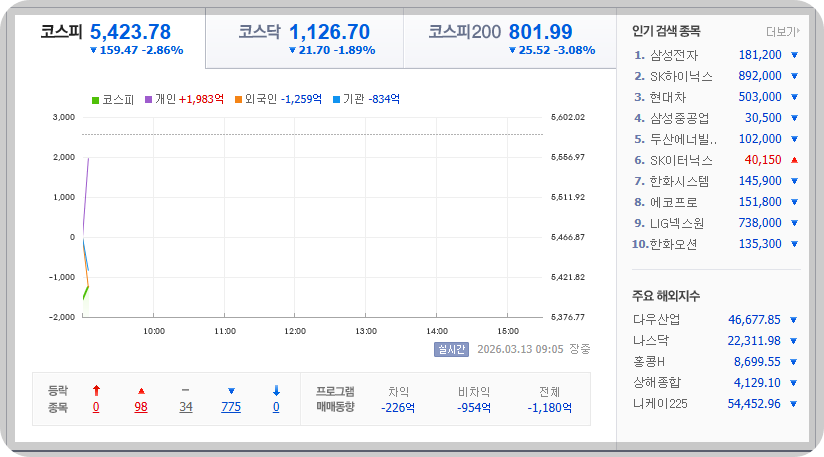Click the KOSPI change 159.47 -2.86%

tap(137, 50)
